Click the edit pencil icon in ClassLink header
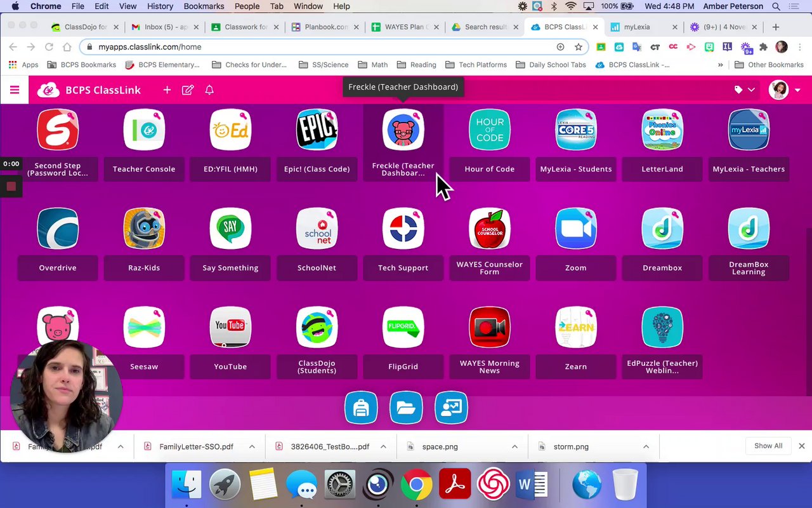Viewport: 812px width, 508px height. [188, 90]
